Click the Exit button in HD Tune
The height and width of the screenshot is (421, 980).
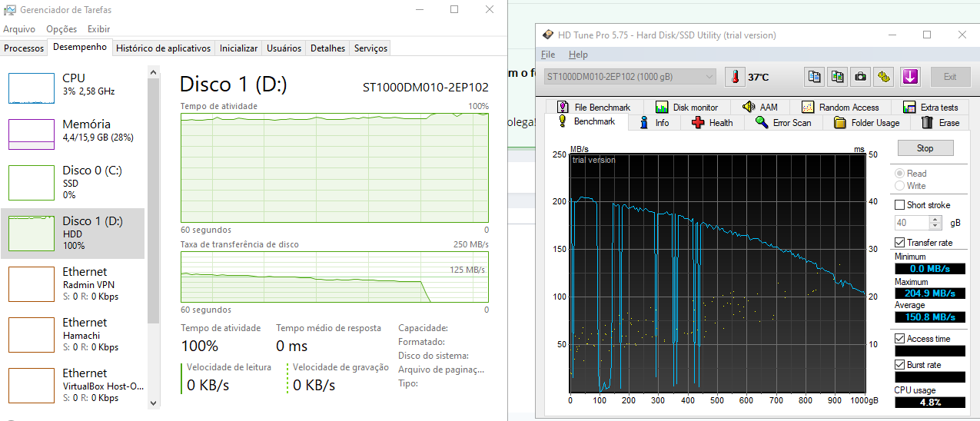coord(950,77)
